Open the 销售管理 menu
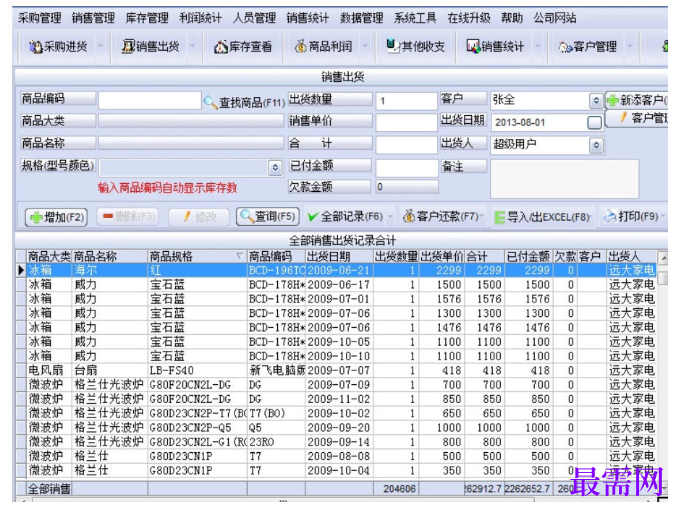This screenshot has width=682, height=513. [93, 18]
